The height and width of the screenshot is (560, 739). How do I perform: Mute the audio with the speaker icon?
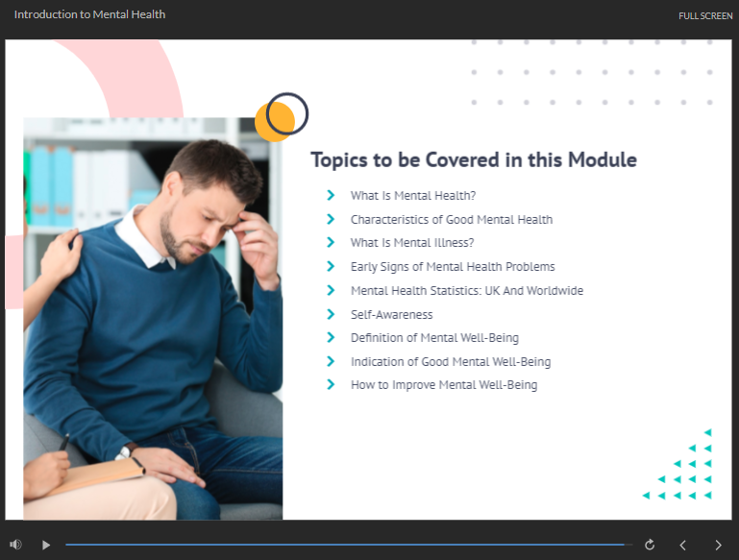click(x=15, y=545)
